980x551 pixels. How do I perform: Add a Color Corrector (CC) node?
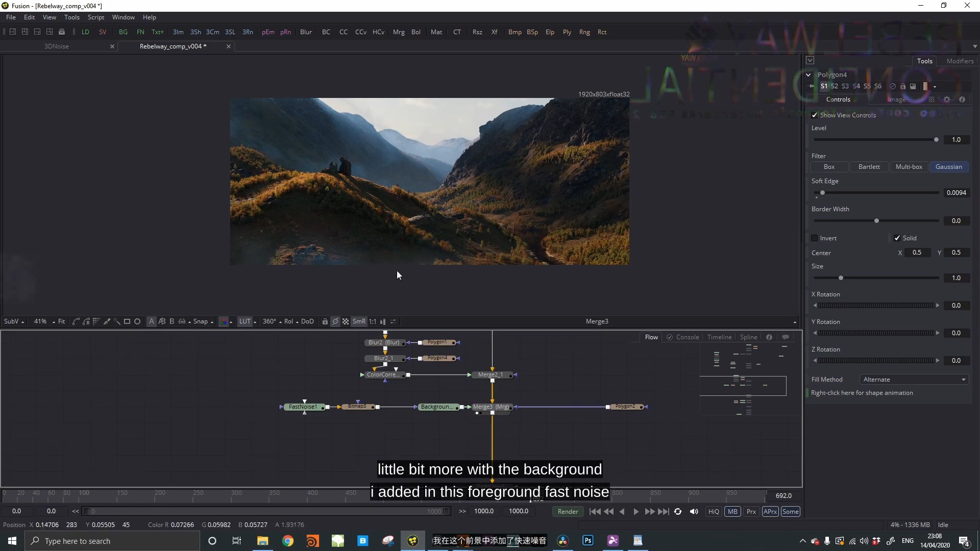pyautogui.click(x=343, y=32)
